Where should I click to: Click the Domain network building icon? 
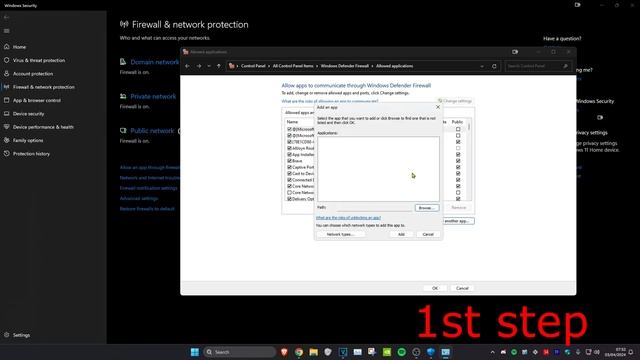pos(123,62)
